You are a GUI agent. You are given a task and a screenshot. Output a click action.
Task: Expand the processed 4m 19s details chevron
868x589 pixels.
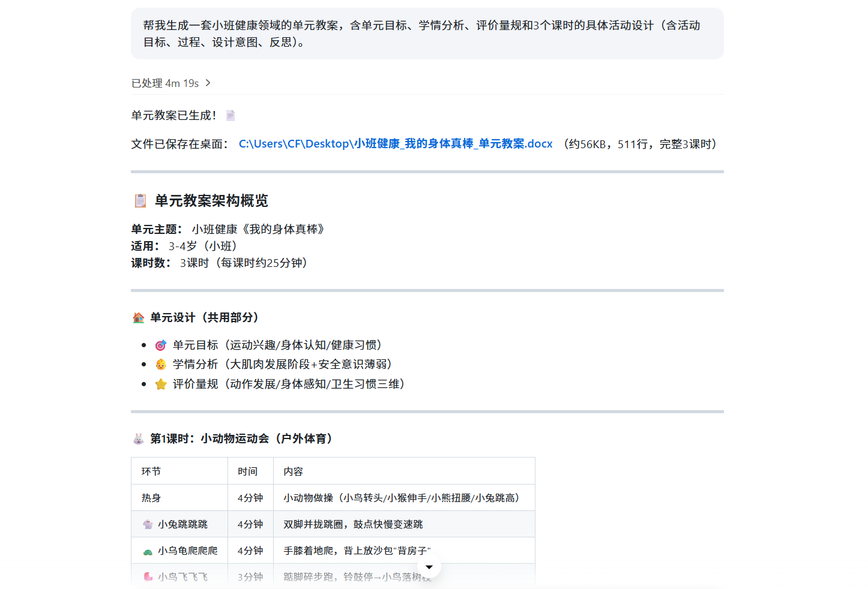coord(208,83)
